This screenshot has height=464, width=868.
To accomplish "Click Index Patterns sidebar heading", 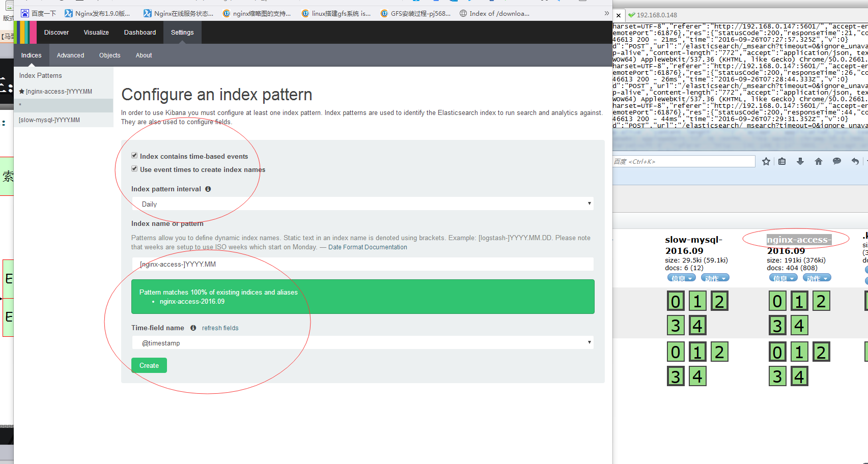I will click(x=41, y=75).
